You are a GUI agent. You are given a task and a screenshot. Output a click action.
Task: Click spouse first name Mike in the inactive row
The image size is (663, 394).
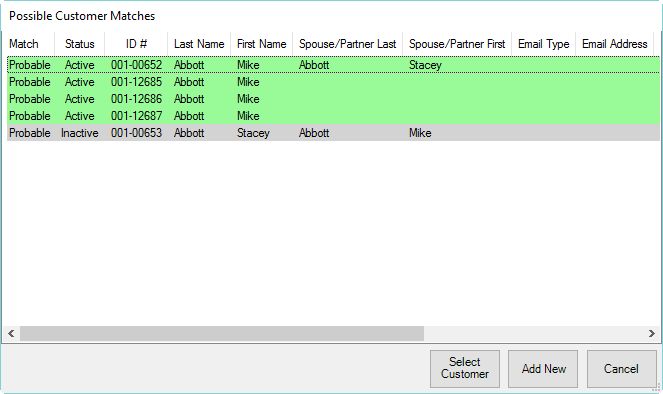coord(420,133)
